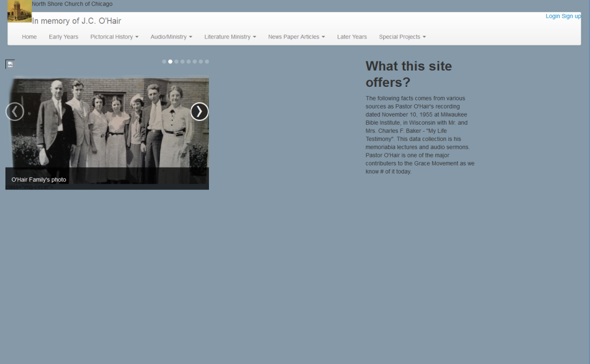Open the News Paper Articles dropdown
The image size is (590, 364).
(296, 37)
